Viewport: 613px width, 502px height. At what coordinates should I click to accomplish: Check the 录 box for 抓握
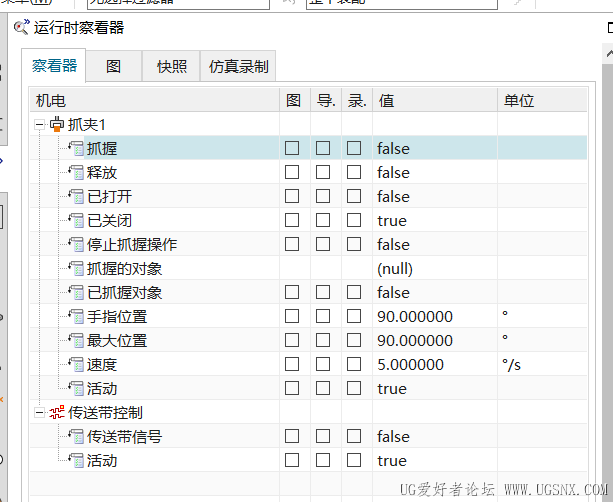pyautogui.click(x=354, y=148)
